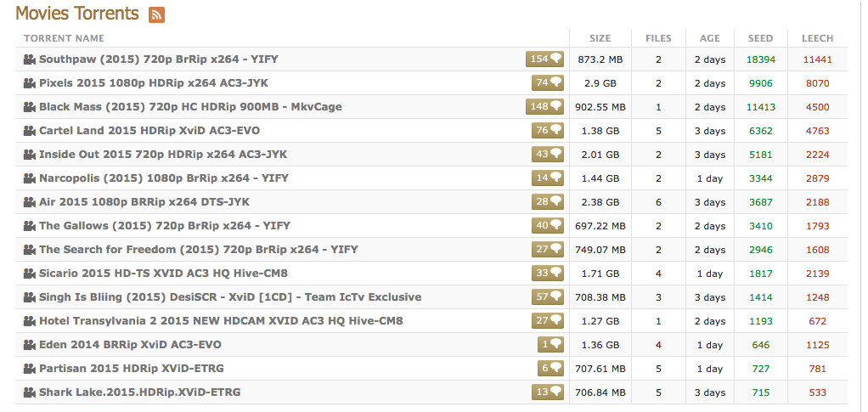Open the Sicario 2015 HD-TS torrent link

click(x=163, y=274)
